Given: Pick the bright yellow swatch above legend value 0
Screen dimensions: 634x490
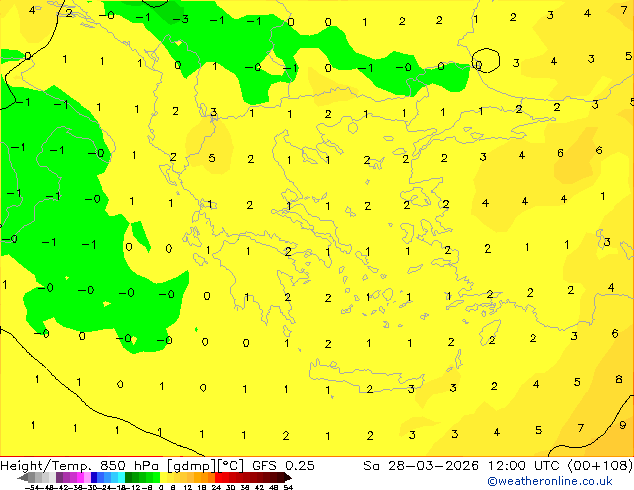Looking at the screenshot, I should (163, 478).
